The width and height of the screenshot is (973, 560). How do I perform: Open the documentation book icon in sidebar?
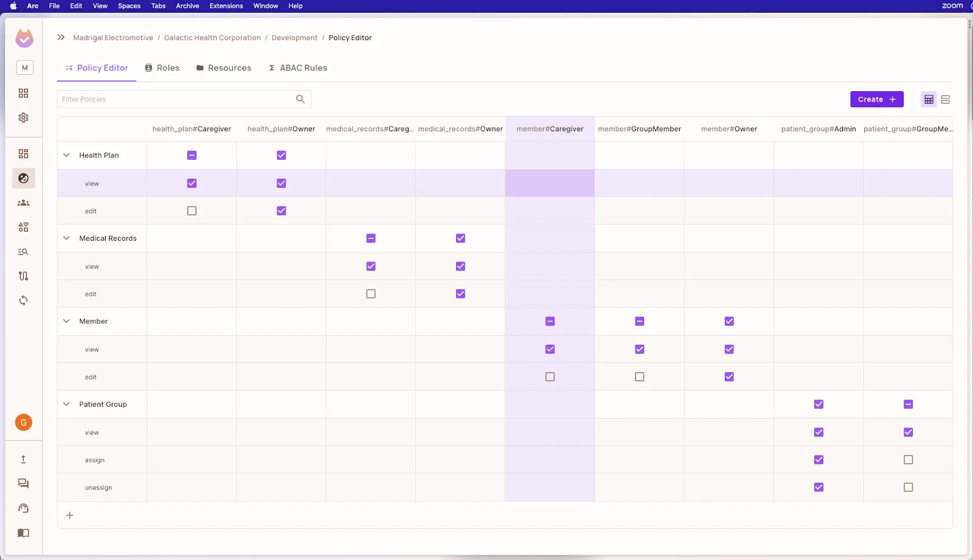tap(23, 533)
